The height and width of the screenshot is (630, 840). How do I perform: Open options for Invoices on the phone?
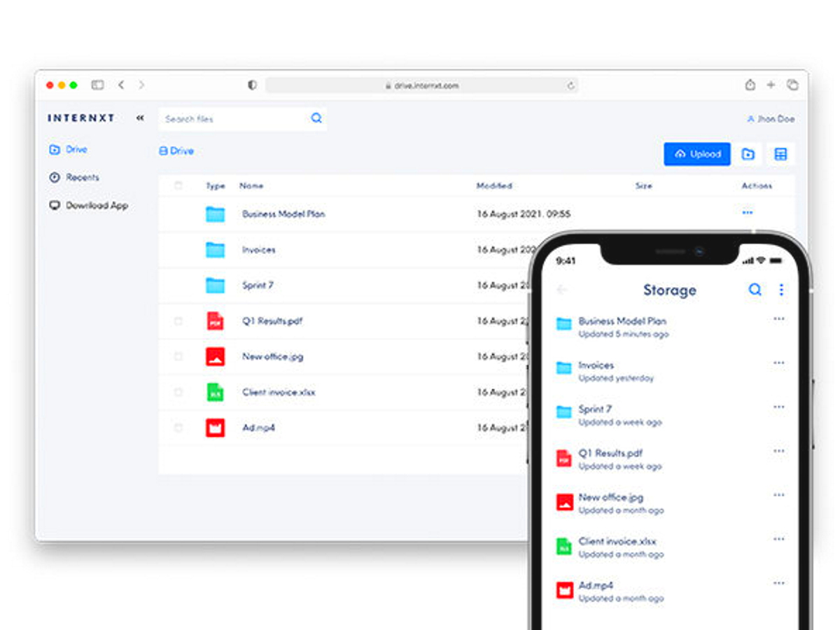[x=778, y=363]
